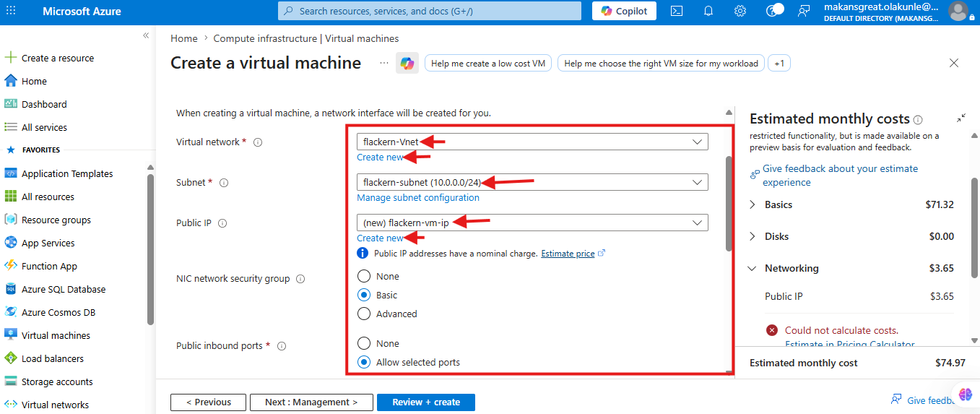The image size is (980, 414).
Task: Click the form's vertical scrollbar
Action: coord(729,204)
